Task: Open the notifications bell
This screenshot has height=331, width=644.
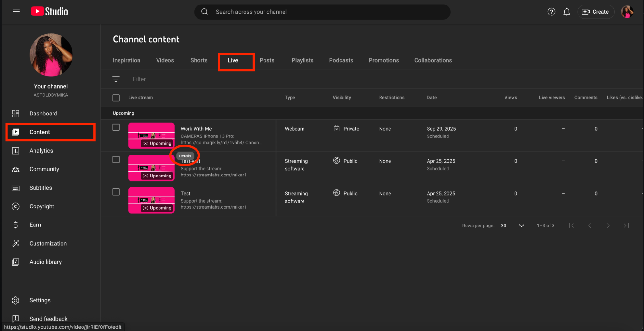Action: pyautogui.click(x=566, y=12)
